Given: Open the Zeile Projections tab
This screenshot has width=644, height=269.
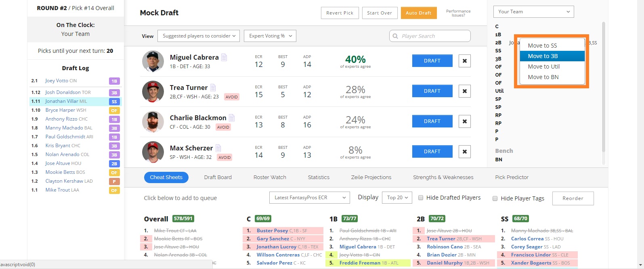Looking at the screenshot, I should pyautogui.click(x=371, y=177).
